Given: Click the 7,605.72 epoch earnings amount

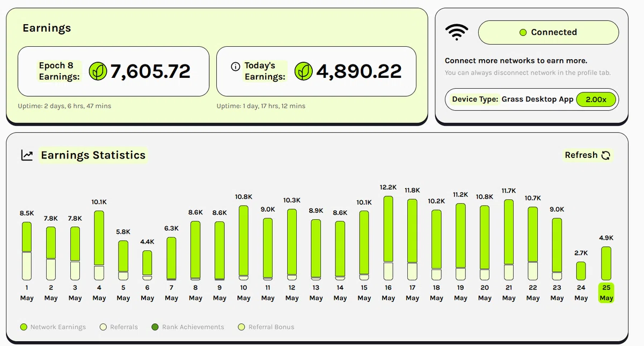Looking at the screenshot, I should [x=150, y=71].
